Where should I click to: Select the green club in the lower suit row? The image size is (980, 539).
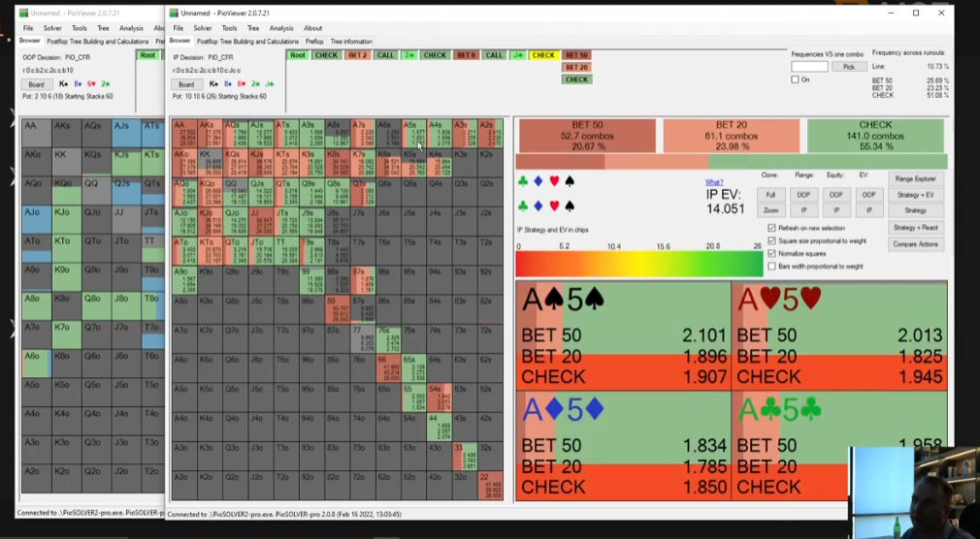523,206
